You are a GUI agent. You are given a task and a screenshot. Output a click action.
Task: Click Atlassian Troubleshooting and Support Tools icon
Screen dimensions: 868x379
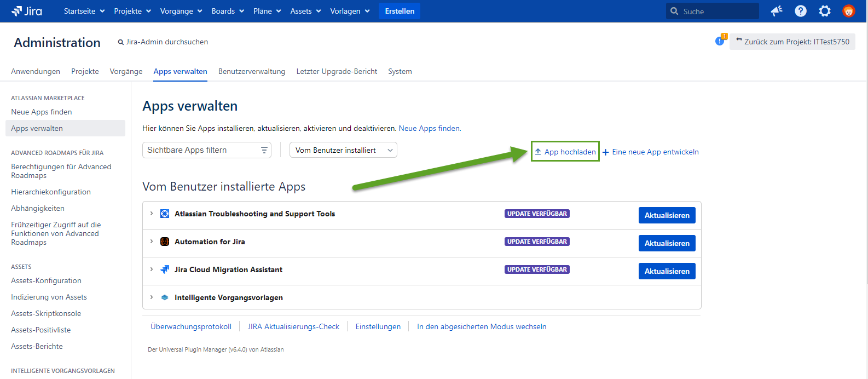pyautogui.click(x=165, y=214)
